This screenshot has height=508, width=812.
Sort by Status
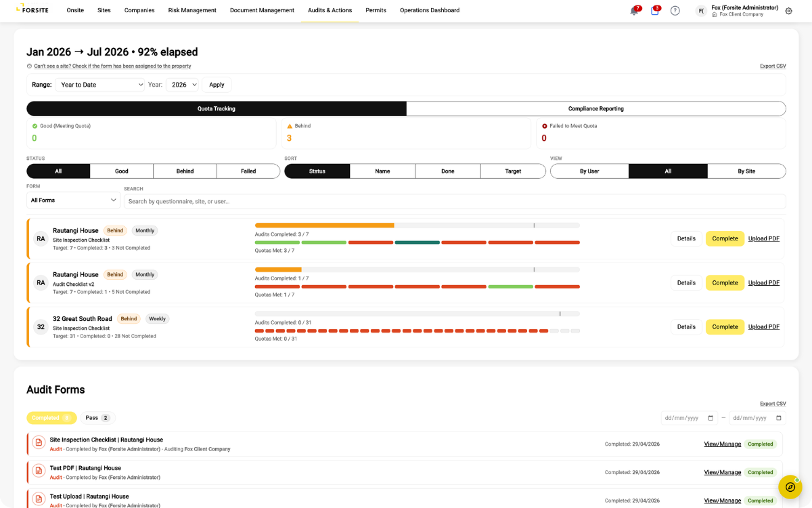(x=317, y=171)
